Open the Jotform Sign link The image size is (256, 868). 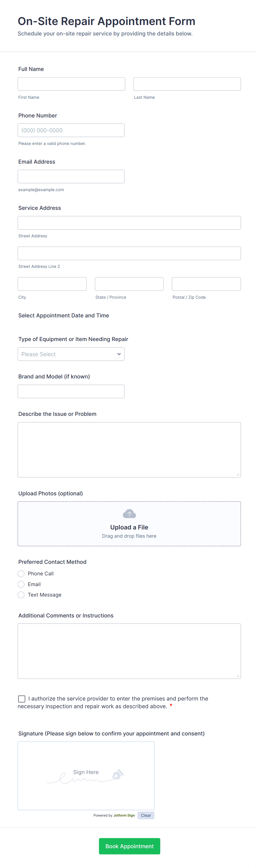click(x=124, y=815)
